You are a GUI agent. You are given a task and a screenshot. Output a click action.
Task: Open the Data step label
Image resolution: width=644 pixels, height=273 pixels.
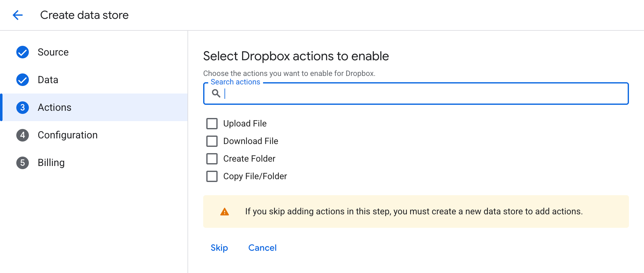(48, 80)
